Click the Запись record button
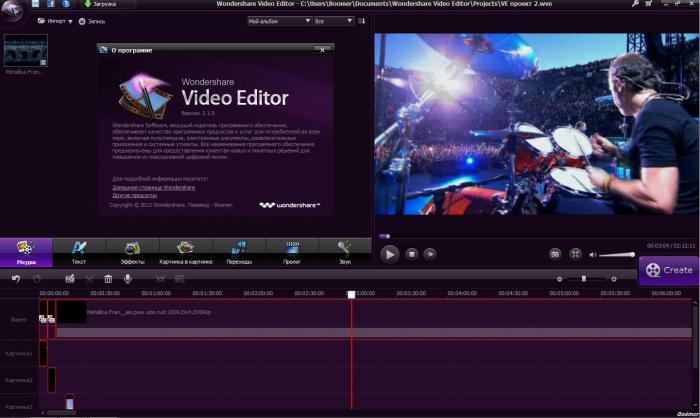Screen dimensions: 700x418 (x=92, y=21)
